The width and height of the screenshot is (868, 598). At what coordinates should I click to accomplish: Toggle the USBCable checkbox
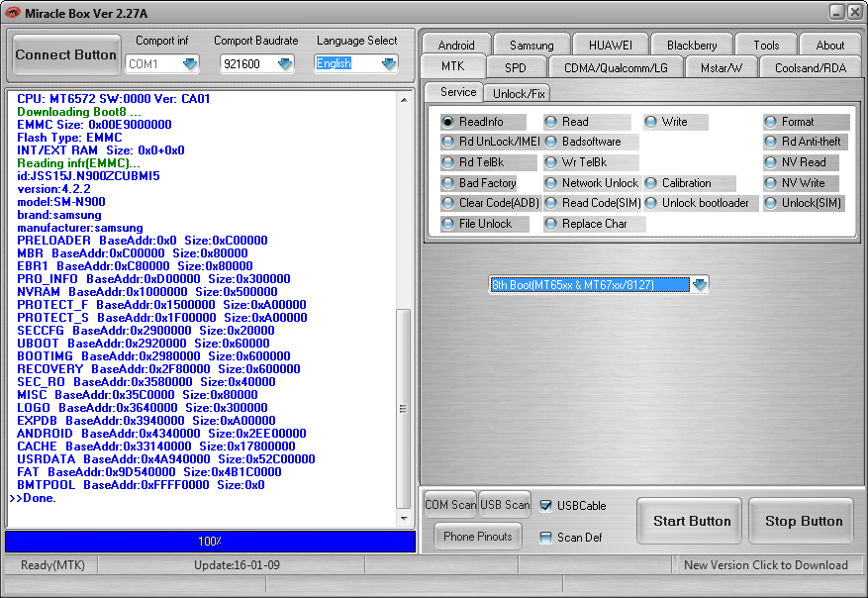tap(545, 506)
